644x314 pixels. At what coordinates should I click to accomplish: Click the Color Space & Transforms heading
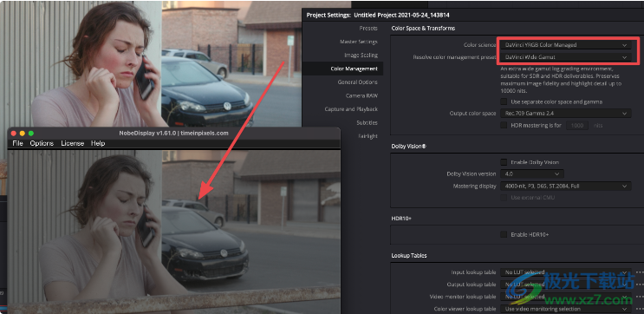(x=423, y=29)
